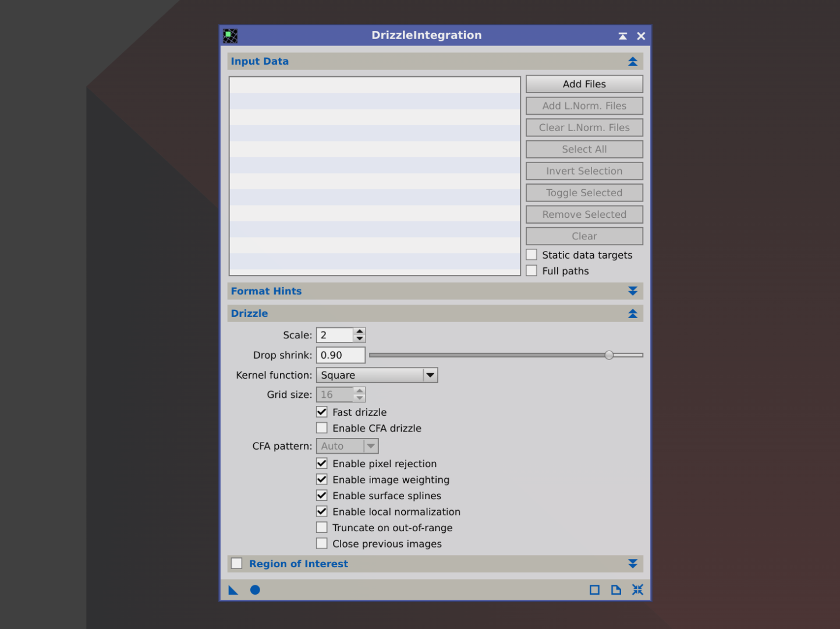Enable Full paths checkbox

tap(531, 271)
